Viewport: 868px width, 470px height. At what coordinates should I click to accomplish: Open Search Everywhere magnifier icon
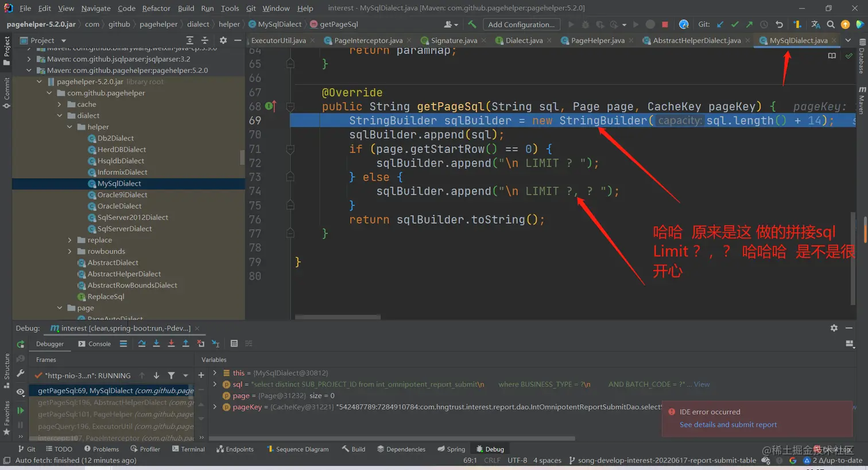[831, 24]
